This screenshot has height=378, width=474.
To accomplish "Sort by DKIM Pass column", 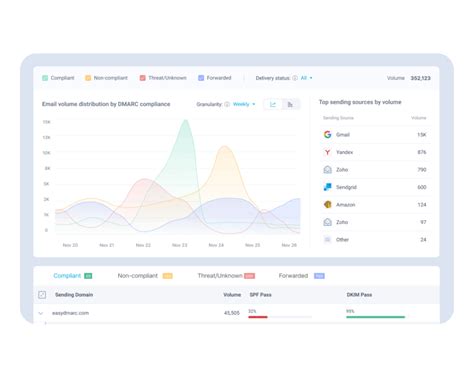I will 359,295.
